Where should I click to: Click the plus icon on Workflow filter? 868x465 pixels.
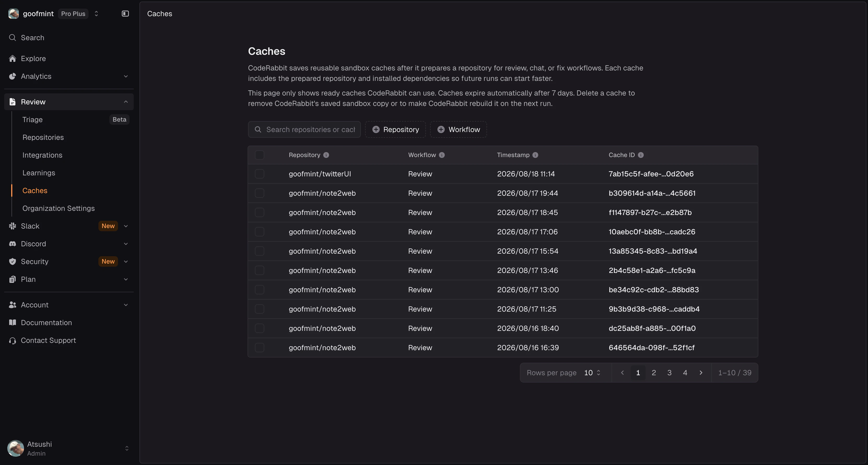point(441,130)
